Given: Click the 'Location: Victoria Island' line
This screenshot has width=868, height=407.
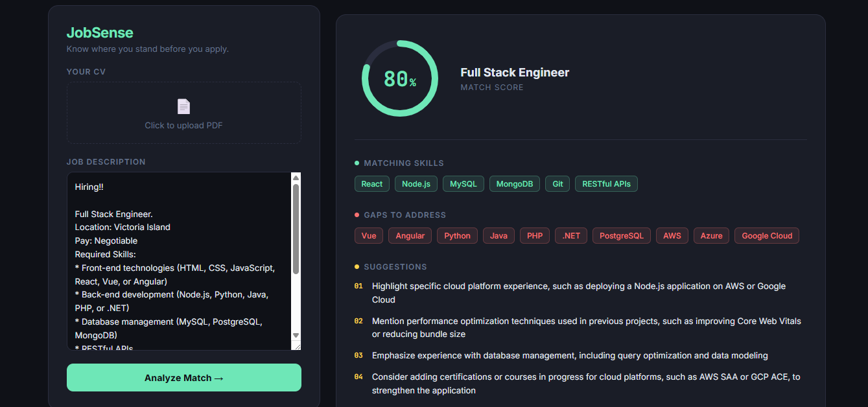Looking at the screenshot, I should (x=123, y=227).
